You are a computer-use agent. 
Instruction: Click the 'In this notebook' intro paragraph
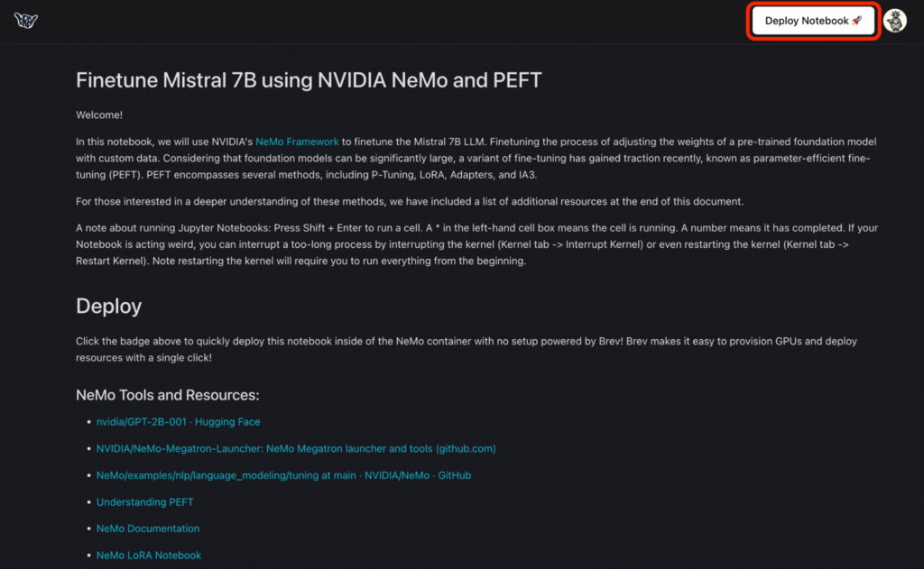(x=476, y=158)
